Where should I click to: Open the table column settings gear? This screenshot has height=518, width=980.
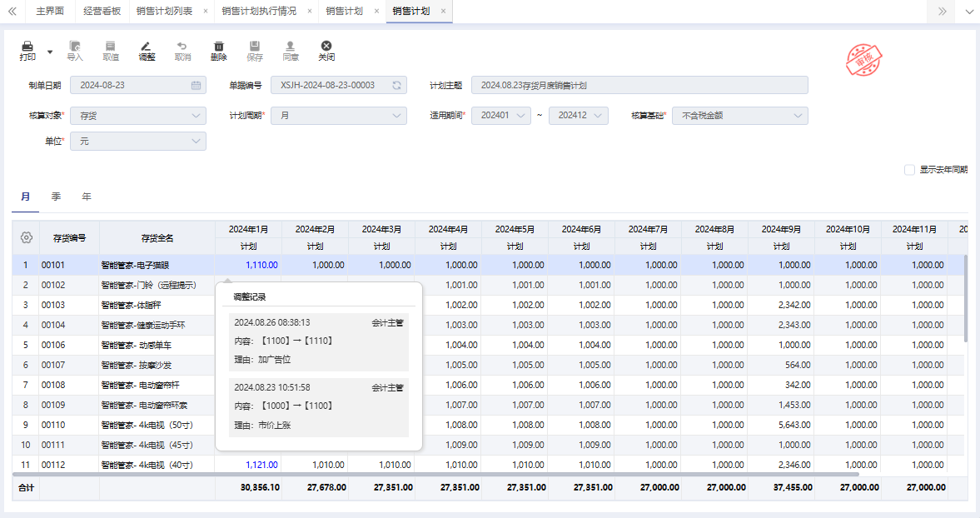tap(26, 237)
